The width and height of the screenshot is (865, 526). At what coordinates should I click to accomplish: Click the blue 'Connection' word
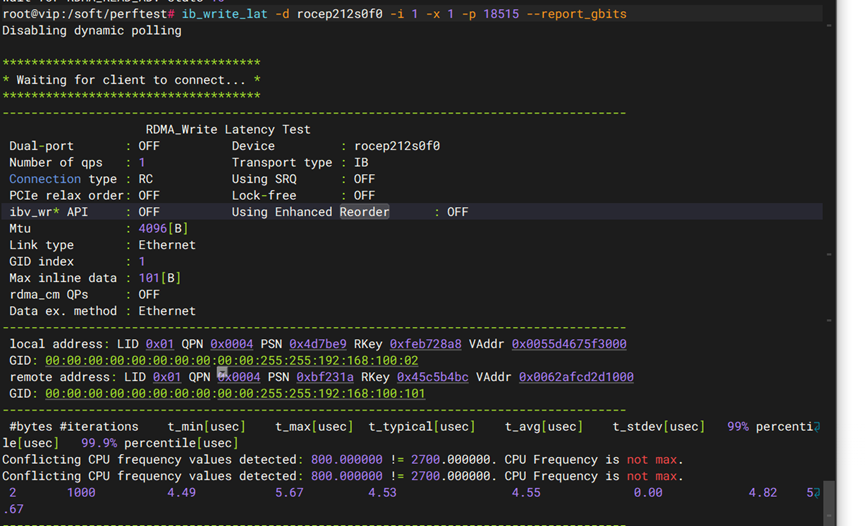coord(45,179)
